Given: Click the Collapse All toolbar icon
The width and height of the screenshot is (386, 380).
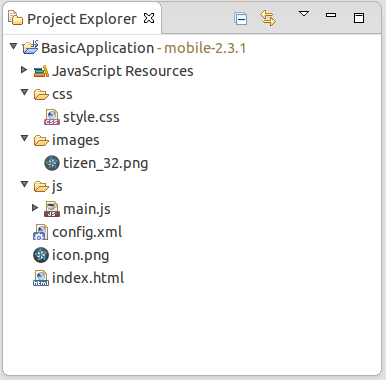Looking at the screenshot, I should [x=240, y=18].
